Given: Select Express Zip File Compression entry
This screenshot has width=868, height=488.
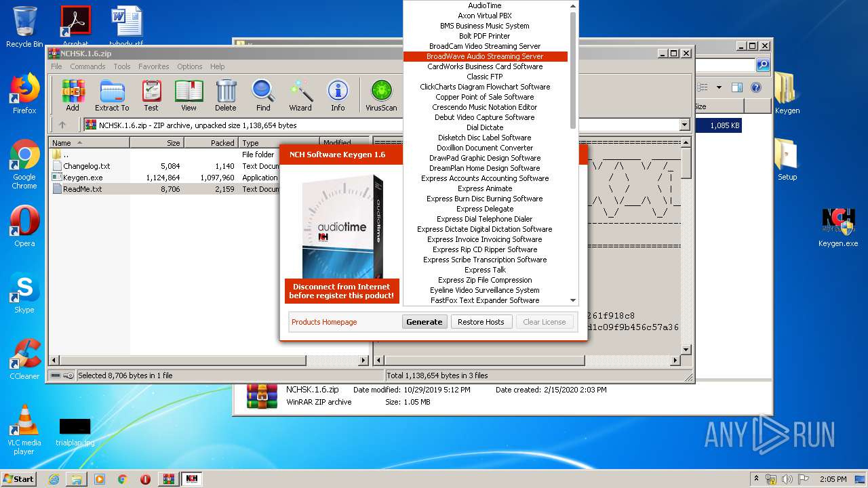Looking at the screenshot, I should (x=486, y=280).
